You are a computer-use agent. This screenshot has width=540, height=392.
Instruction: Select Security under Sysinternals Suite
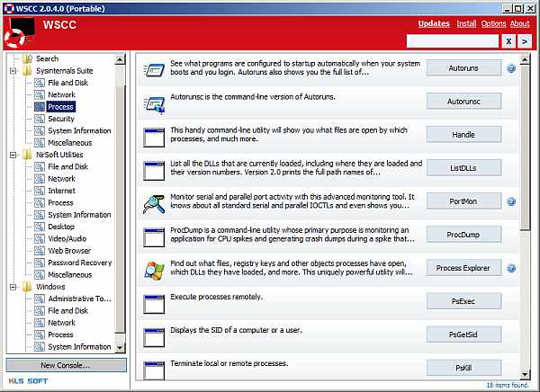pyautogui.click(x=61, y=119)
